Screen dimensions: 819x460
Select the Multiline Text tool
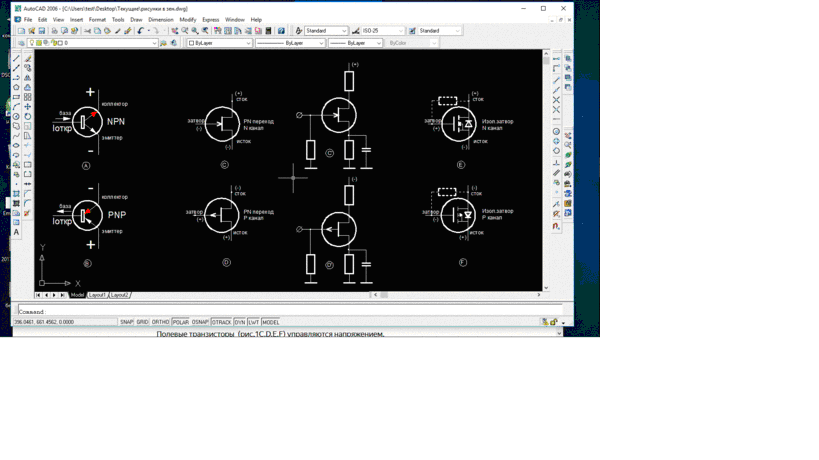16,232
